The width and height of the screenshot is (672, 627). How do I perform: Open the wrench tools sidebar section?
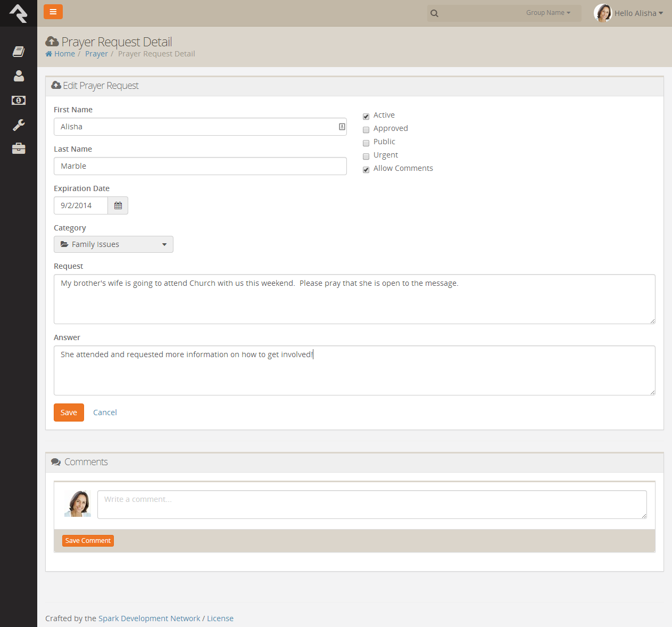pos(19,125)
